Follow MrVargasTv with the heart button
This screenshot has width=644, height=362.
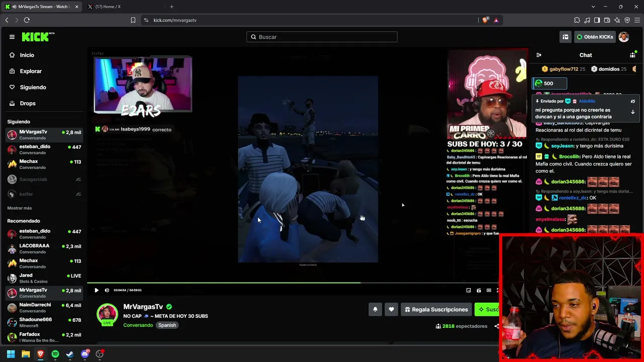click(x=391, y=309)
